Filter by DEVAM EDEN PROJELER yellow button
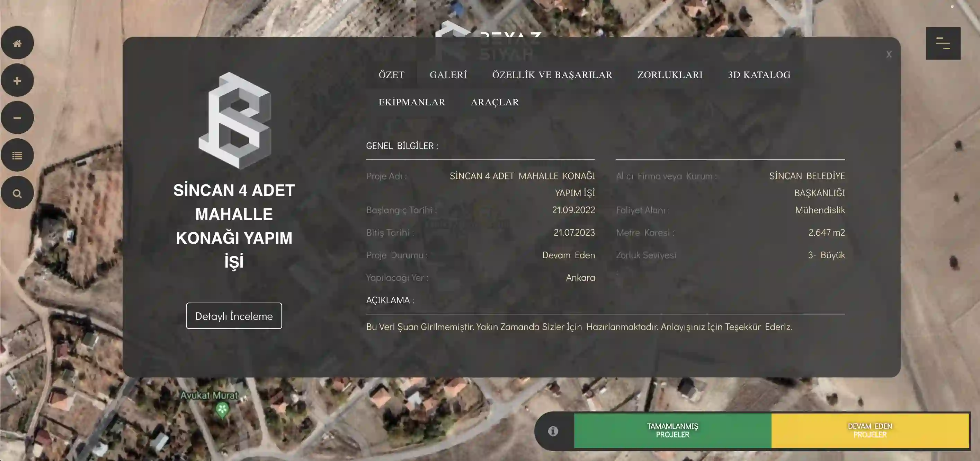This screenshot has width=980, height=461. click(870, 430)
